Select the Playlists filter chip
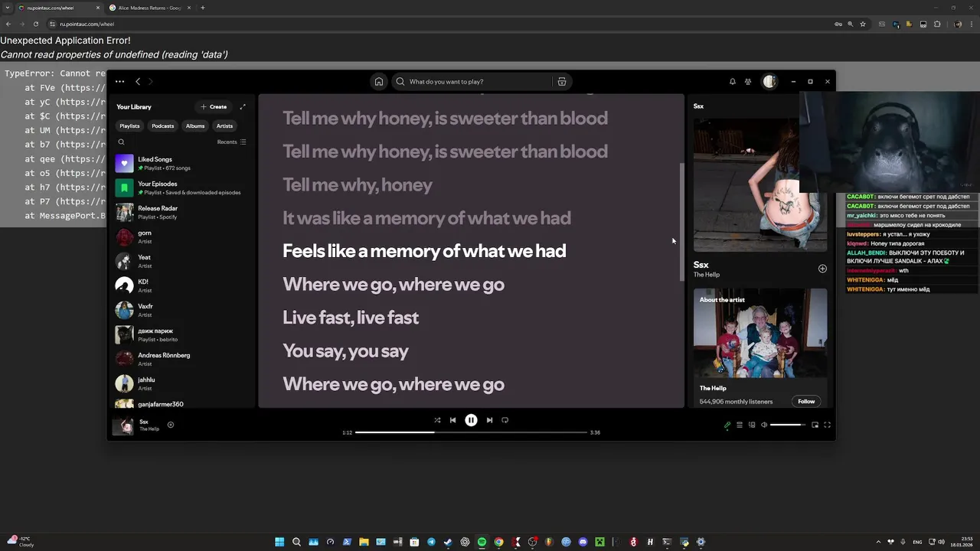This screenshot has width=980, height=551. 129,126
